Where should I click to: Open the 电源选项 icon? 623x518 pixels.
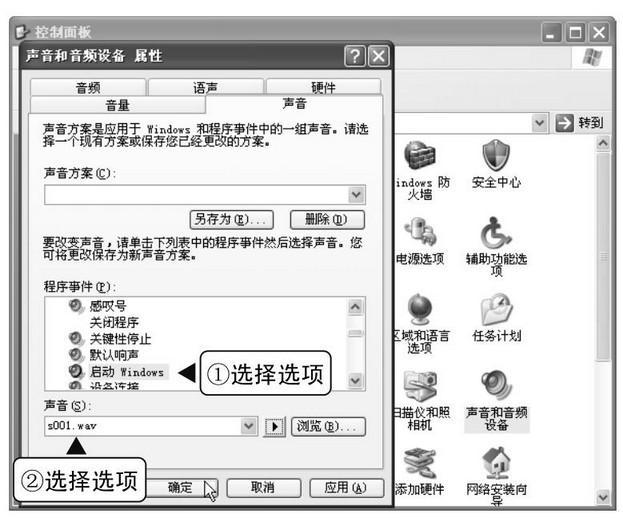[421, 232]
